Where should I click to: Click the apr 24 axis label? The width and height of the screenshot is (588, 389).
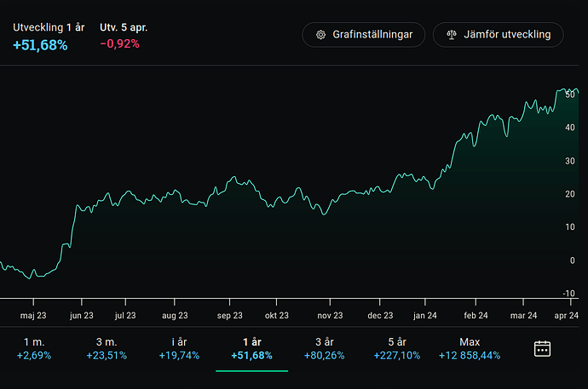(567, 315)
